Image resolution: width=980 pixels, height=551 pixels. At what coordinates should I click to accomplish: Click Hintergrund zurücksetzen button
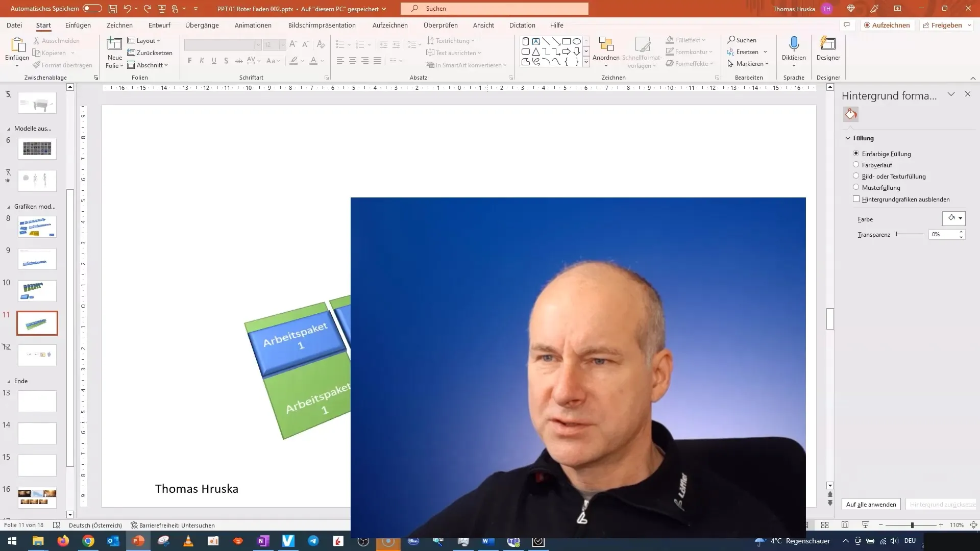(940, 504)
